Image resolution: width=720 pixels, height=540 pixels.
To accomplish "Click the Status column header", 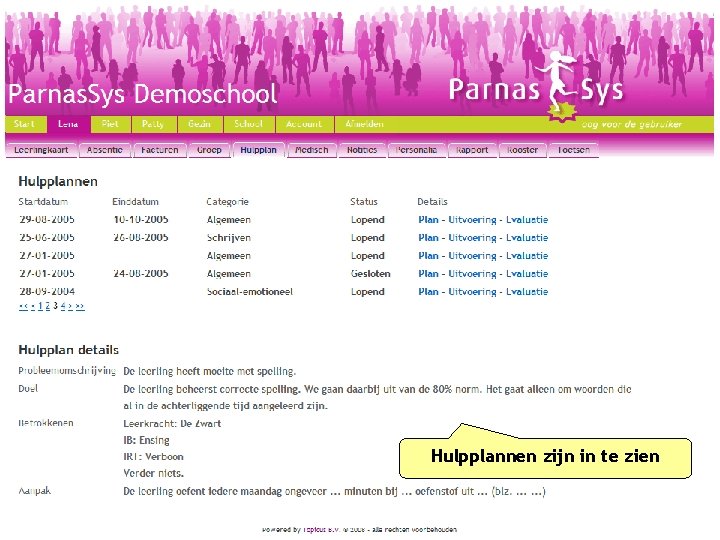I will (364, 202).
